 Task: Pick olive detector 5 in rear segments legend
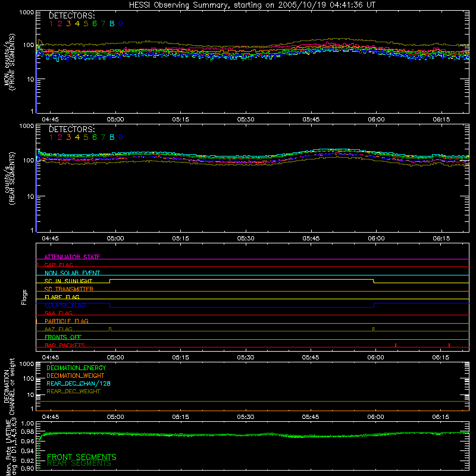tap(86, 137)
